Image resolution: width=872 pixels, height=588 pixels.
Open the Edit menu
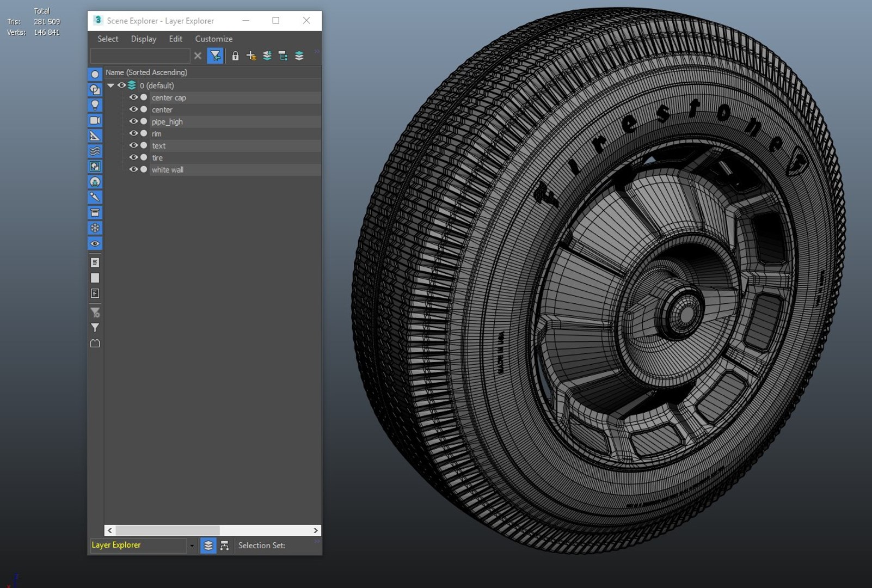[x=175, y=39]
